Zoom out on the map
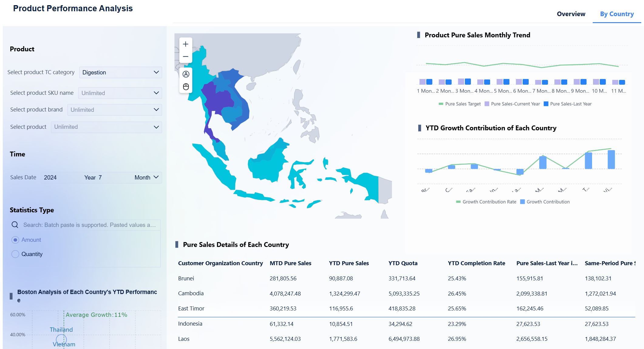The image size is (644, 349). (x=186, y=56)
